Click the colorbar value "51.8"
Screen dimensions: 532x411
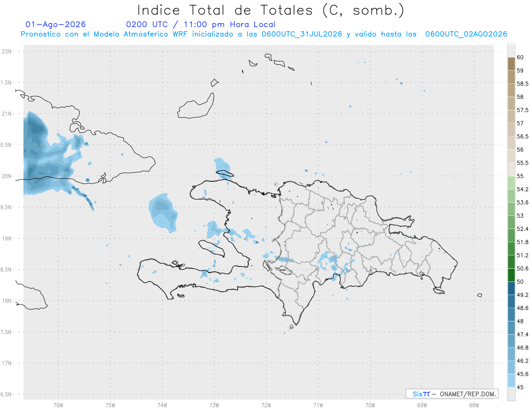523,242
